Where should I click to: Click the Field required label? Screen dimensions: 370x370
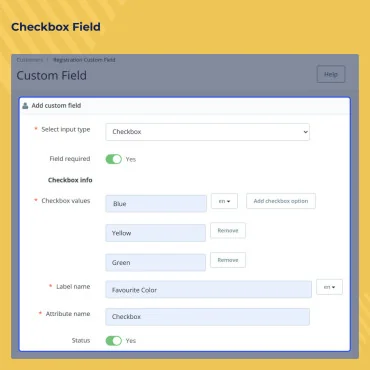click(x=70, y=159)
